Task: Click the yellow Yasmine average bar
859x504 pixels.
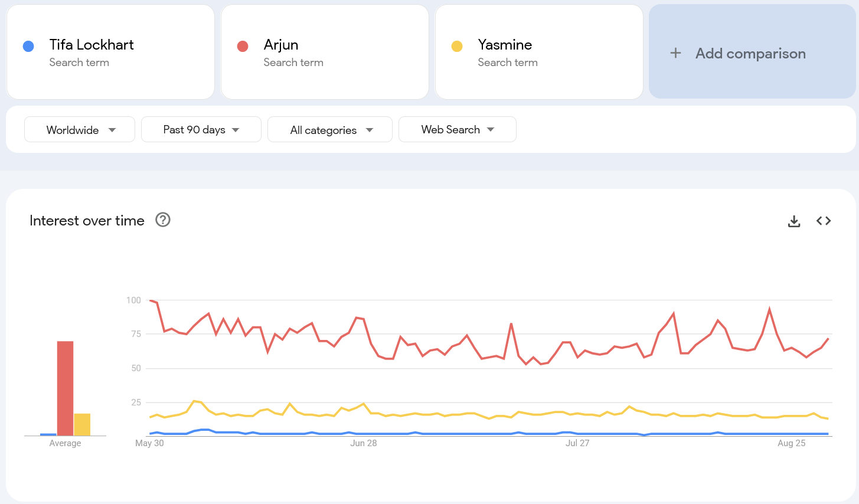Action: pos(82,424)
